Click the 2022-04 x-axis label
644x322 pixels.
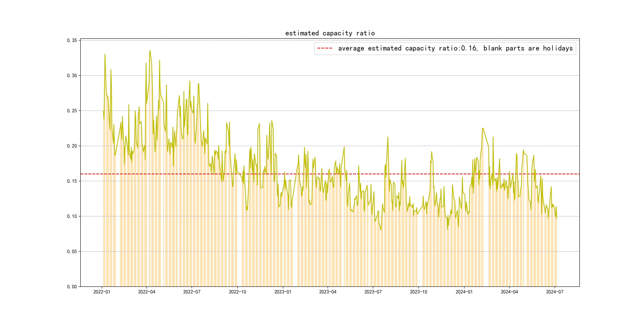pos(147,292)
